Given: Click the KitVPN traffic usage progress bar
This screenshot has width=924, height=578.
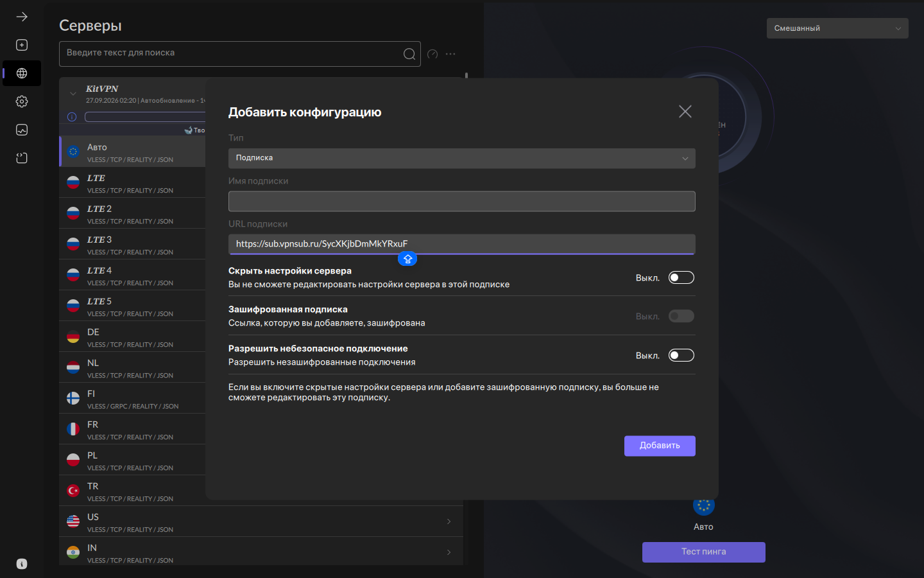Looking at the screenshot, I should 145,117.
